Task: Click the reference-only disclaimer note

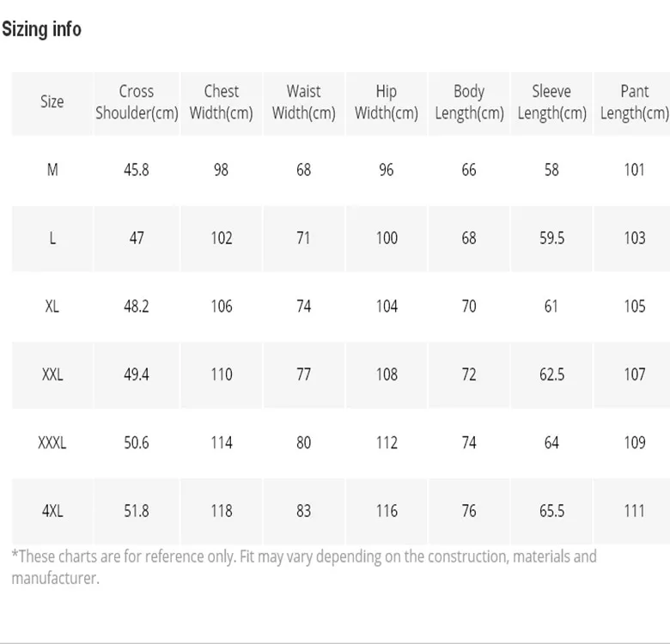Action: (303, 567)
